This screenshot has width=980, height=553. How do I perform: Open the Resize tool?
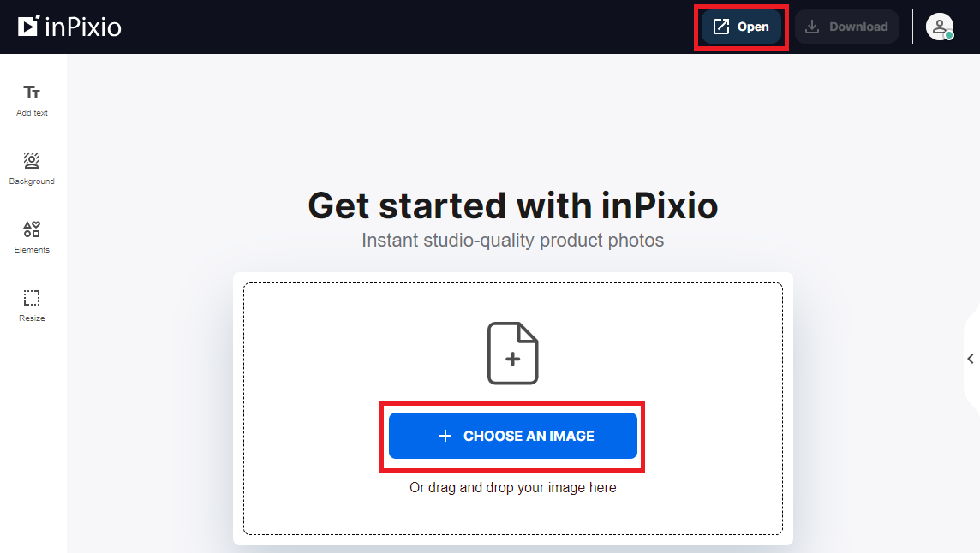coord(32,304)
